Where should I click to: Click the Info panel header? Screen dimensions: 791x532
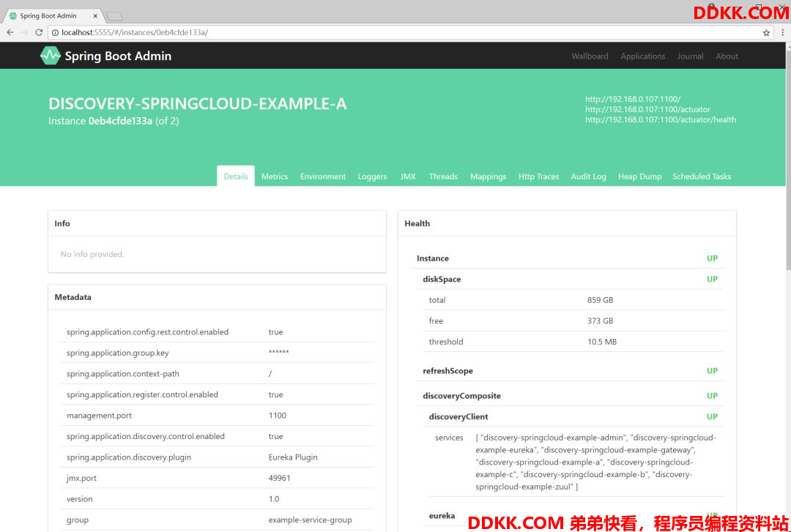(x=217, y=223)
